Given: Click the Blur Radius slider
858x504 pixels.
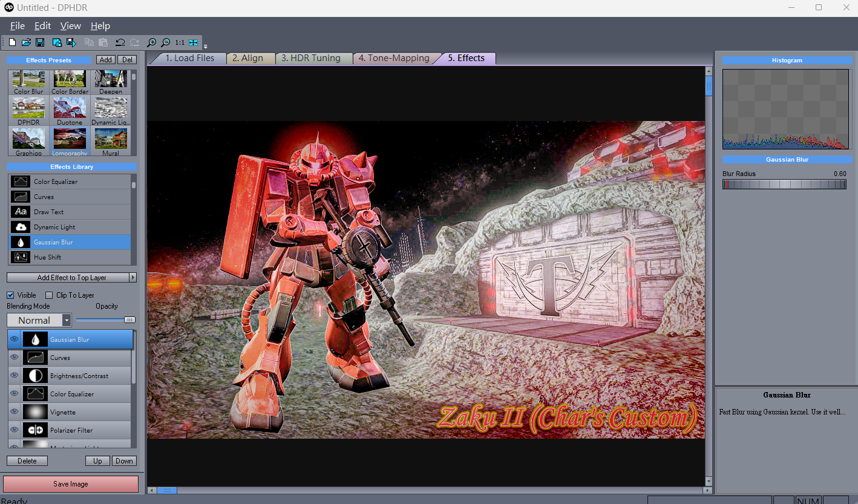Looking at the screenshot, I should point(785,185).
